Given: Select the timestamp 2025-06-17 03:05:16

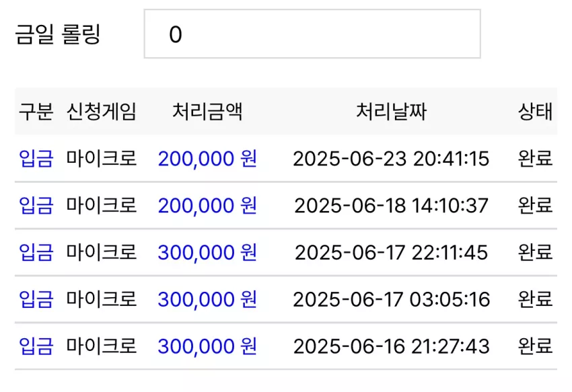Looking at the screenshot, I should coord(391,300).
